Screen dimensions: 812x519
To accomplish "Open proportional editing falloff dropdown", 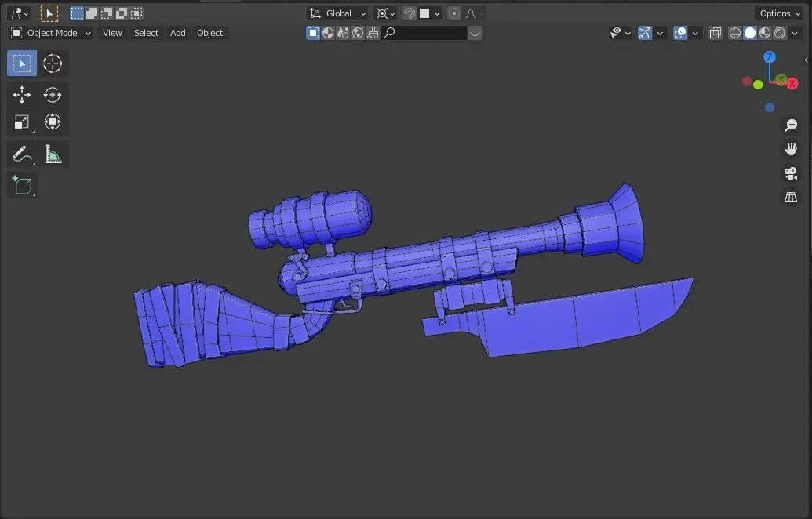I will 474,13.
